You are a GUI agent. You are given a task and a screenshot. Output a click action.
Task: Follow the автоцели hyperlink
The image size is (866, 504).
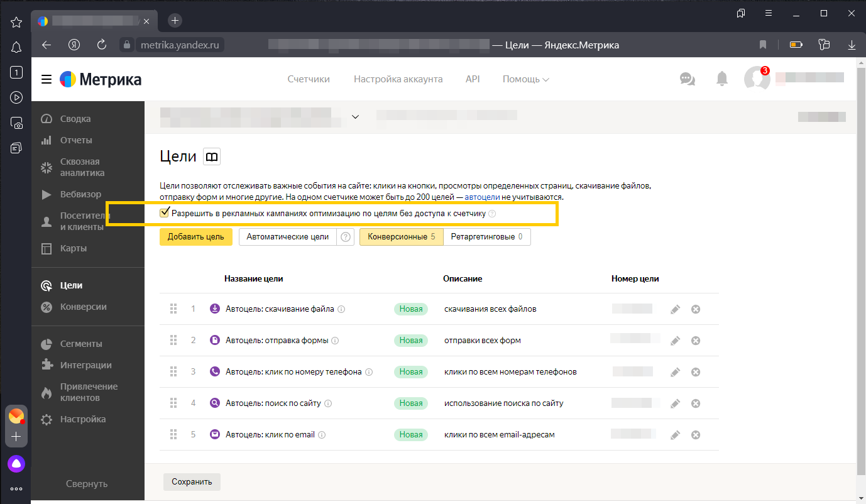(482, 197)
